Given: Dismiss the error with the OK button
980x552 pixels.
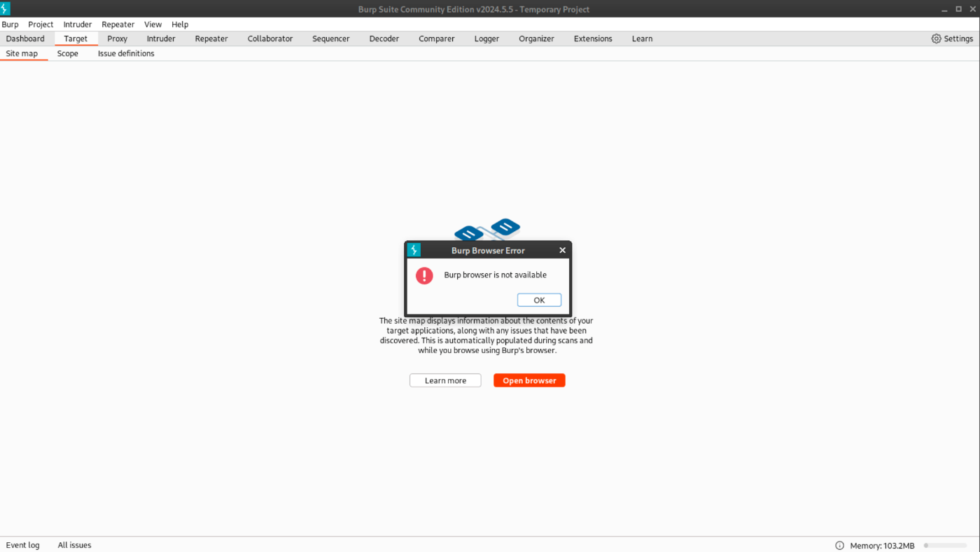Looking at the screenshot, I should point(539,300).
